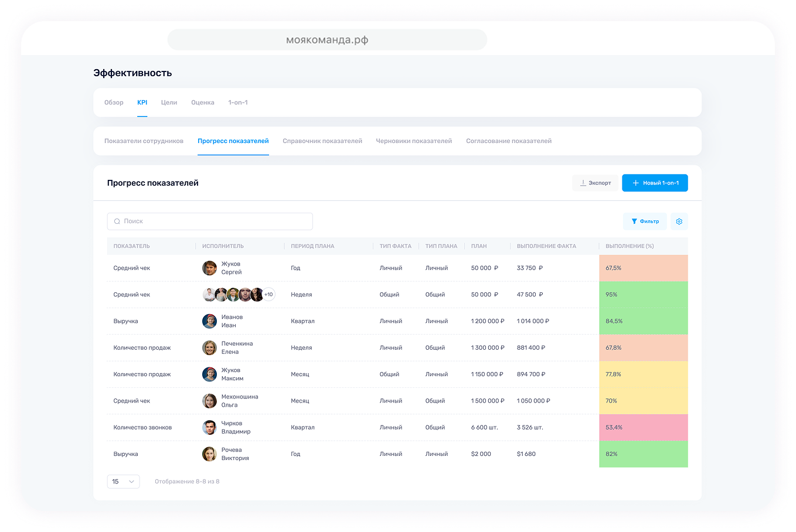Open table settings gear icon
The width and height of the screenshot is (796, 532).
(679, 221)
